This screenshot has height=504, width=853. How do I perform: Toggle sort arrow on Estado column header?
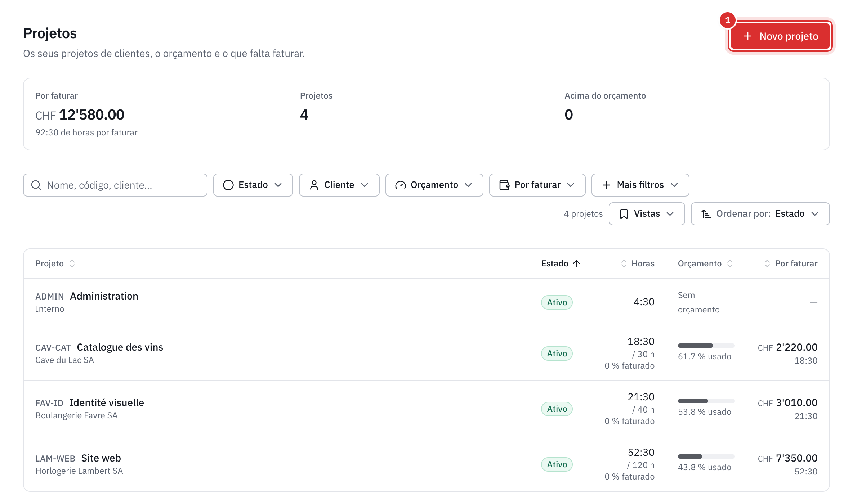coord(576,264)
